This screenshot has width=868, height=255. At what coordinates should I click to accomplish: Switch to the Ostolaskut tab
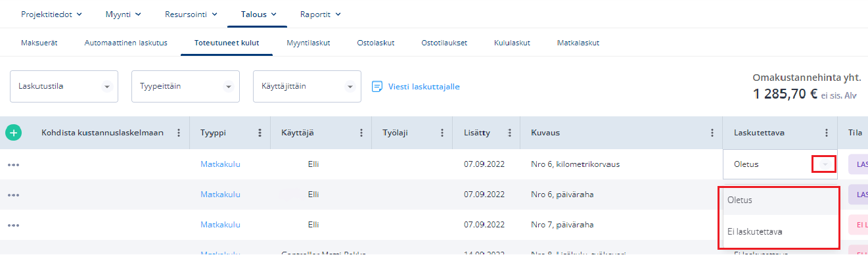(x=376, y=43)
